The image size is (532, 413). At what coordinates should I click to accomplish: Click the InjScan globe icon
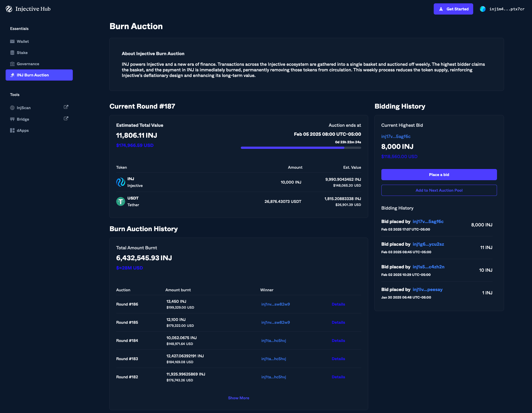(x=12, y=108)
